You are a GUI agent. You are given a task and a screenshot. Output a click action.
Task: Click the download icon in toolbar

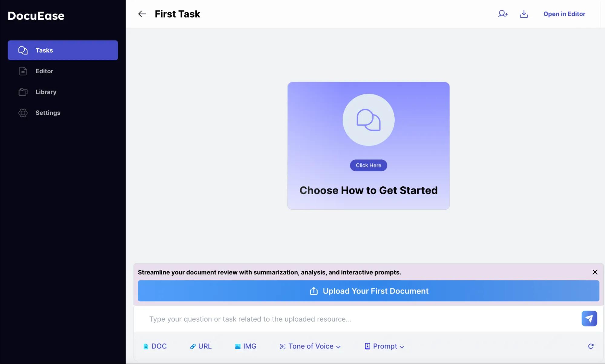[x=524, y=14]
